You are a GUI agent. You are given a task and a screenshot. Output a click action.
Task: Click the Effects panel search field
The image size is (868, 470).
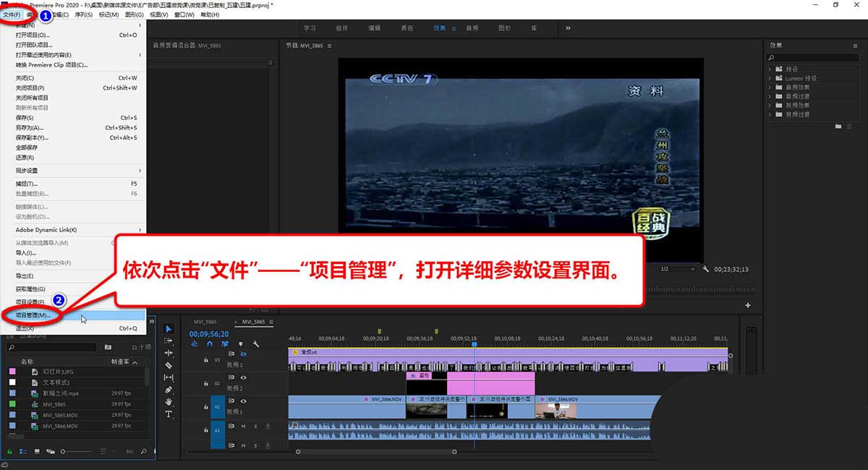pyautogui.click(x=814, y=57)
